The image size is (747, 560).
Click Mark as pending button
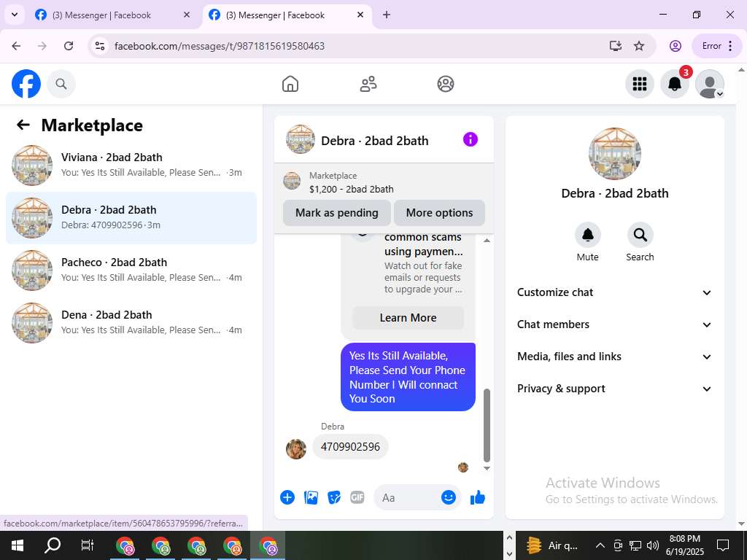pyautogui.click(x=337, y=213)
